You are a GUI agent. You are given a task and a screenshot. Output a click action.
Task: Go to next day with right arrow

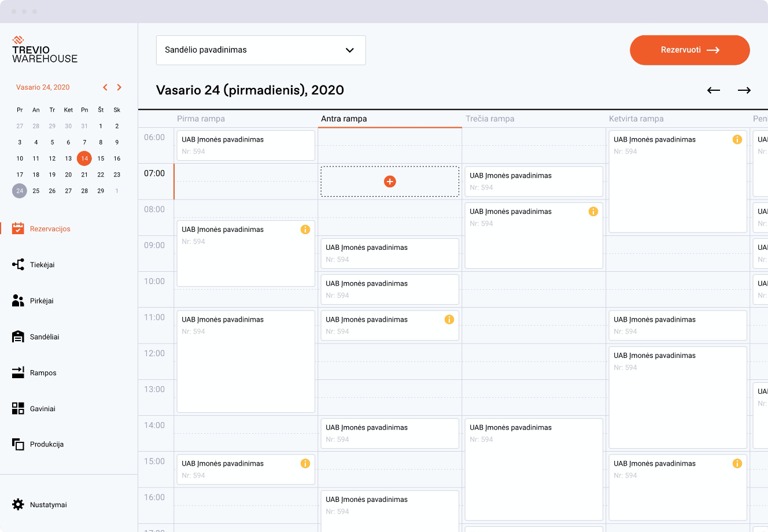point(744,90)
